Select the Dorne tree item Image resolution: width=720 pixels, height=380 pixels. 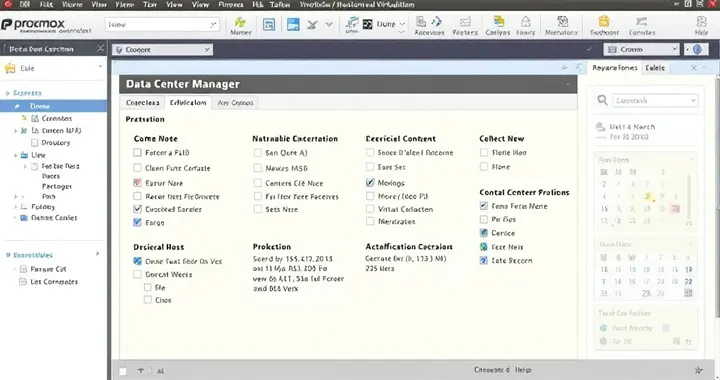pyautogui.click(x=53, y=106)
